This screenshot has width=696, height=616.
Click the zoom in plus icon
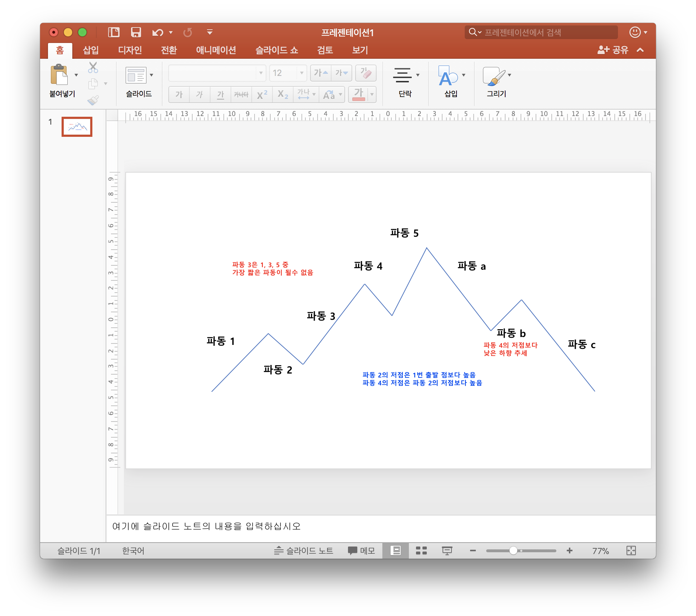coord(570,550)
